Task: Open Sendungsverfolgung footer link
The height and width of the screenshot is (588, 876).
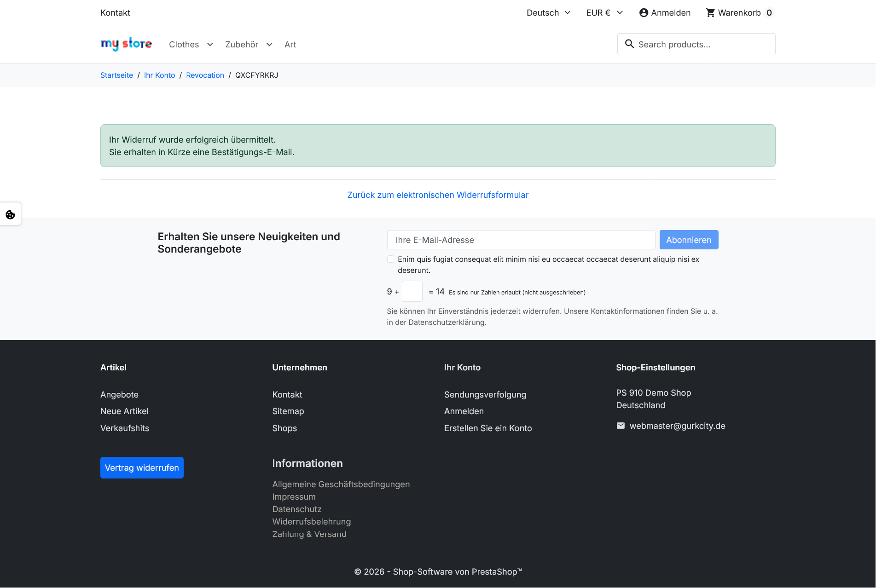Action: coord(485,395)
